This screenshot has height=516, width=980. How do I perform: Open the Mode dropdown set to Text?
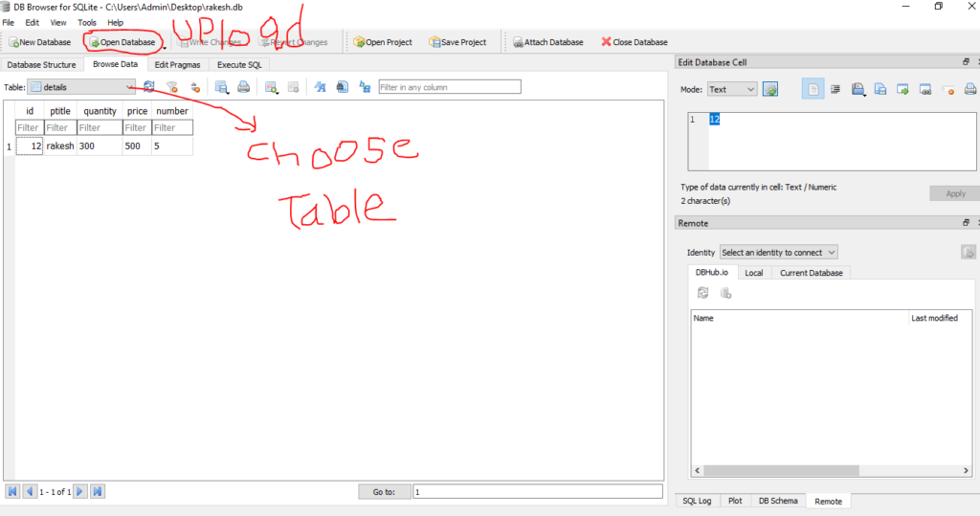[732, 89]
